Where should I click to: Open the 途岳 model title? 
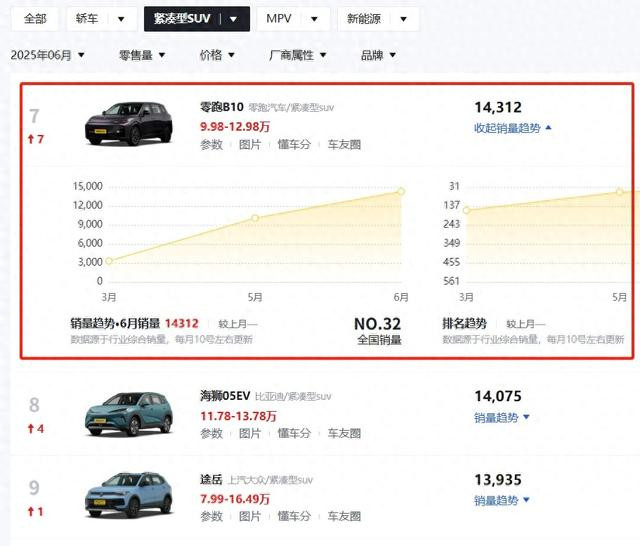(x=211, y=479)
